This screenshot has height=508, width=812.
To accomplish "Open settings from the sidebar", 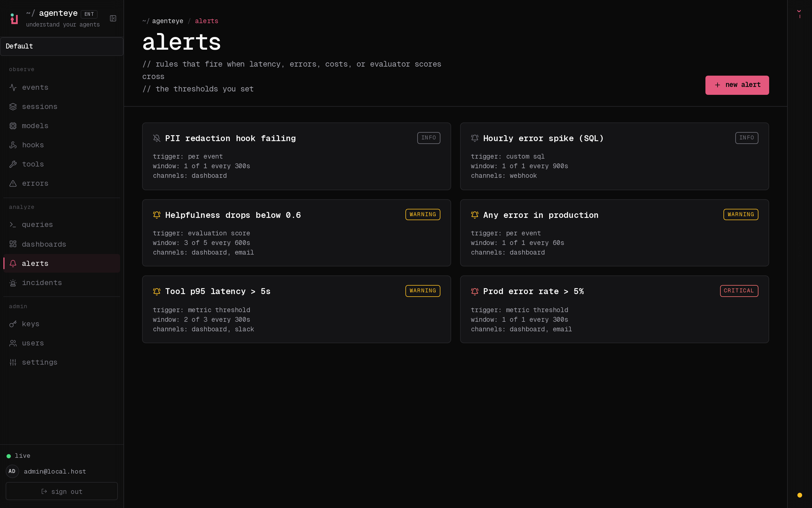I will pos(62,362).
